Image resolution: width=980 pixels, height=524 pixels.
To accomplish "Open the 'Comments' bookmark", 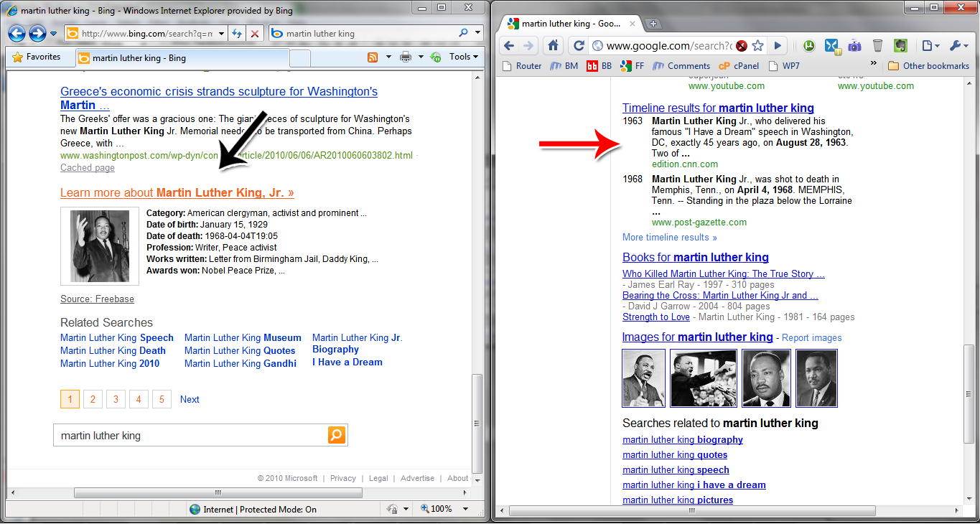I will (681, 66).
